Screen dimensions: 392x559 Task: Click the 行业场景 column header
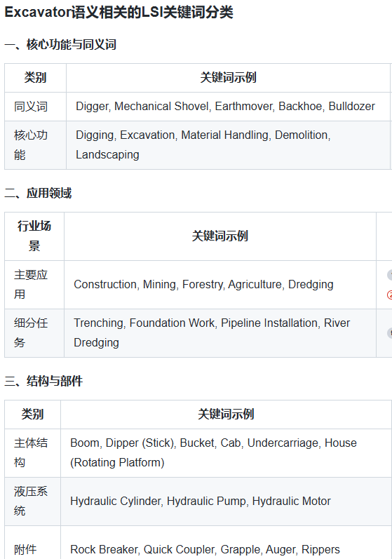click(34, 236)
